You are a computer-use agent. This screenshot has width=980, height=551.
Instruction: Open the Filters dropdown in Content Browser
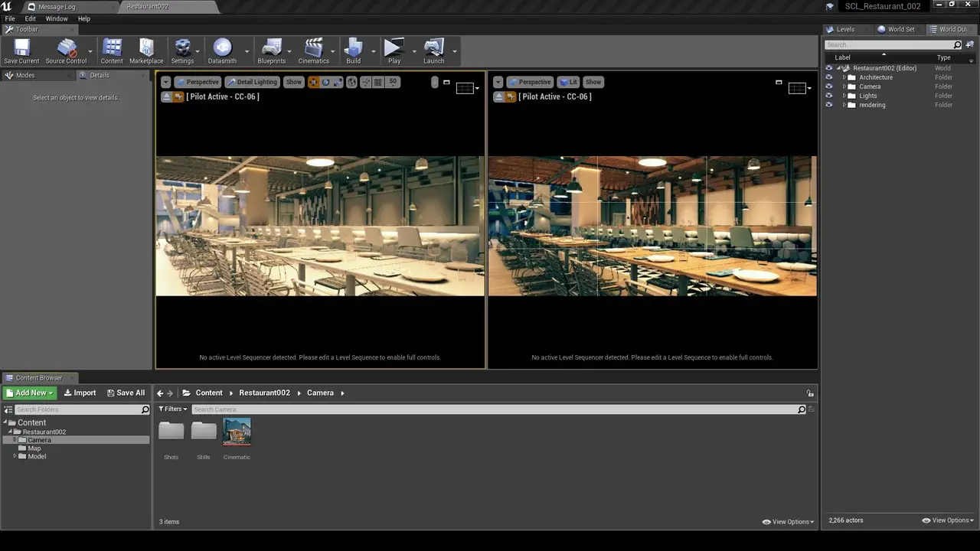click(173, 409)
